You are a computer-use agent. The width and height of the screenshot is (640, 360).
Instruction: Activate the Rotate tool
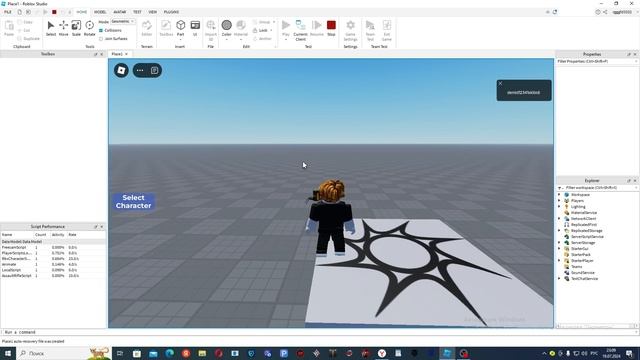[89, 28]
